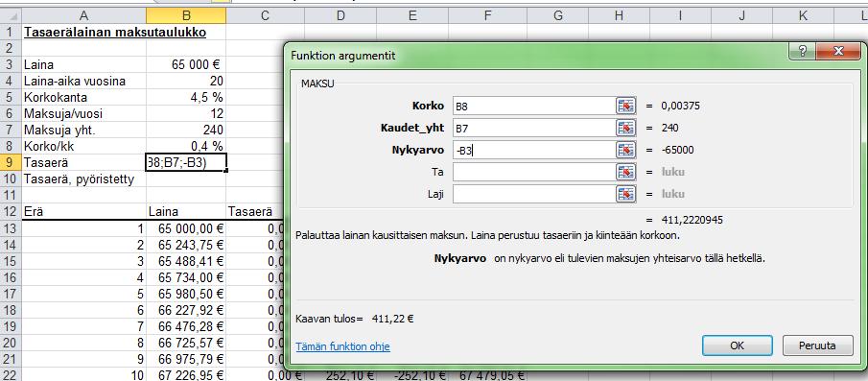Screen dimensions: 868x381
Task: Select interest rate cell 4,5 %
Action: 186,98
